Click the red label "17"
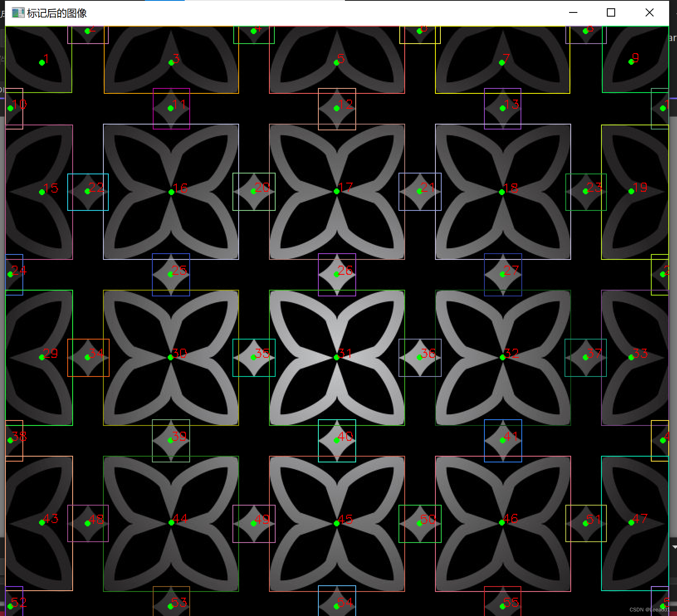 click(345, 187)
